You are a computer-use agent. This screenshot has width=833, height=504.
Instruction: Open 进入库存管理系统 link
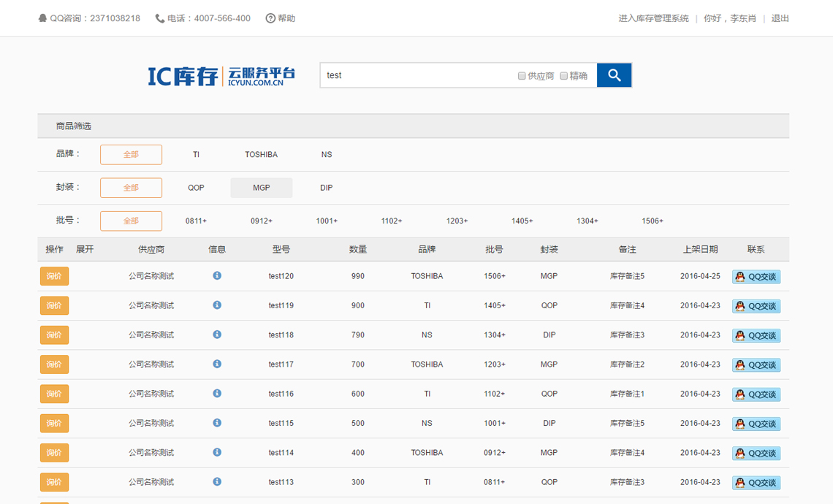653,18
